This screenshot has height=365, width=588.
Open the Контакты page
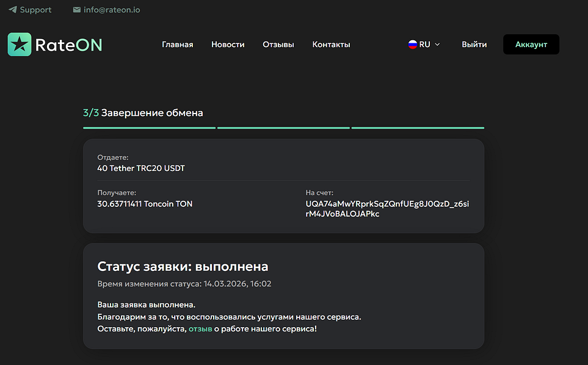(x=331, y=45)
